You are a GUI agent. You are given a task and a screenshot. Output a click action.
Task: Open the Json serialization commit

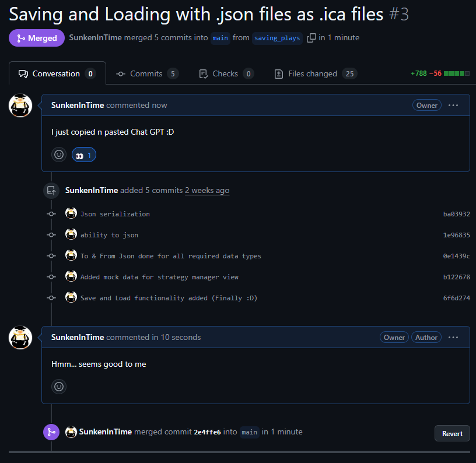[115, 214]
